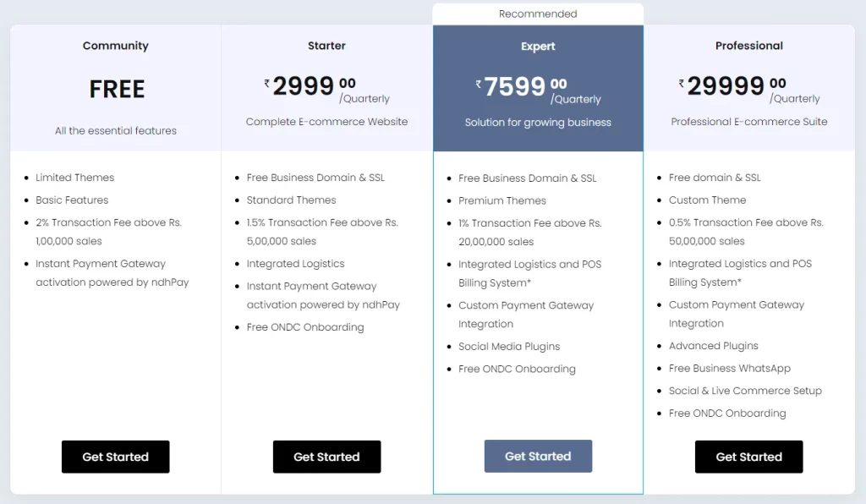The image size is (866, 504).
Task: Select the Expert plan heading
Action: click(538, 47)
